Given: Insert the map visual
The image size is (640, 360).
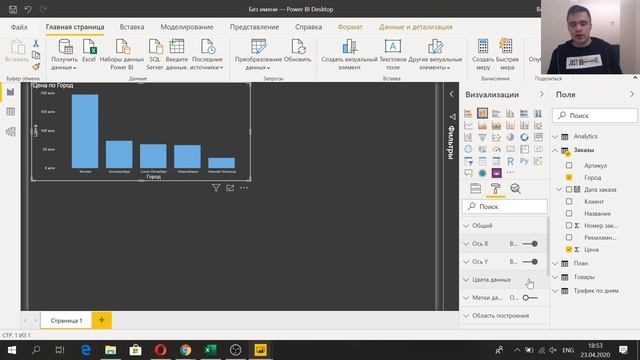Looking at the screenshot, I should click(x=468, y=149).
